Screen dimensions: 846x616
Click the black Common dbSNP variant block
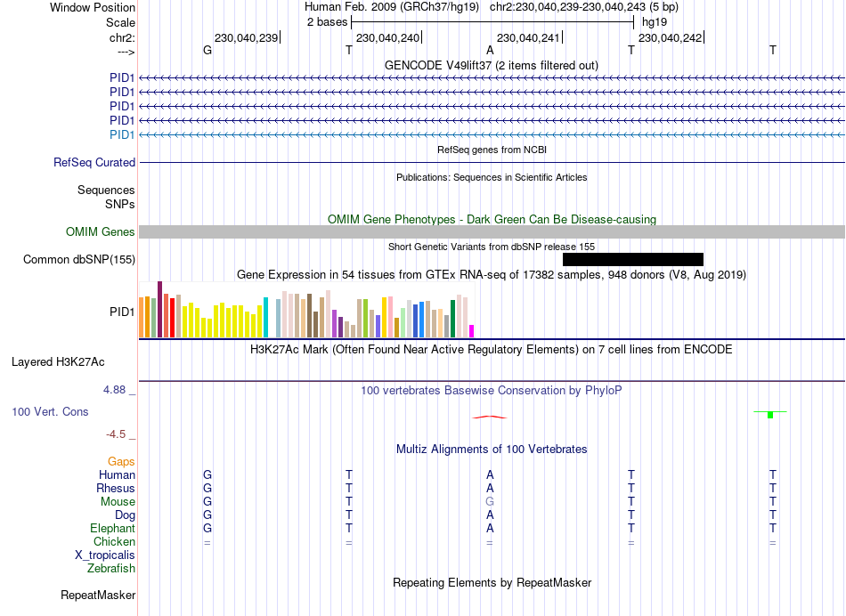633,259
